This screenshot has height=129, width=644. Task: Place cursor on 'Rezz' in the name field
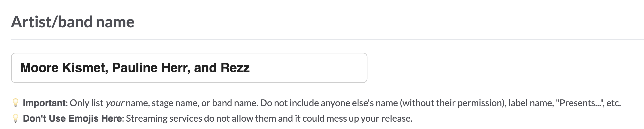tap(235, 68)
